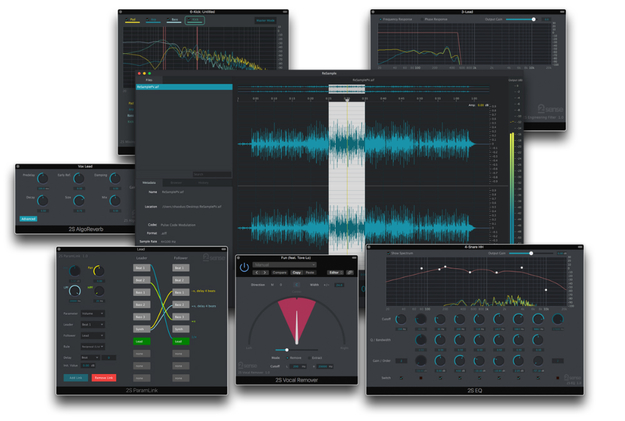This screenshot has height=421, width=625.
Task: Click green Lead box in Leader column
Action: [x=142, y=341]
